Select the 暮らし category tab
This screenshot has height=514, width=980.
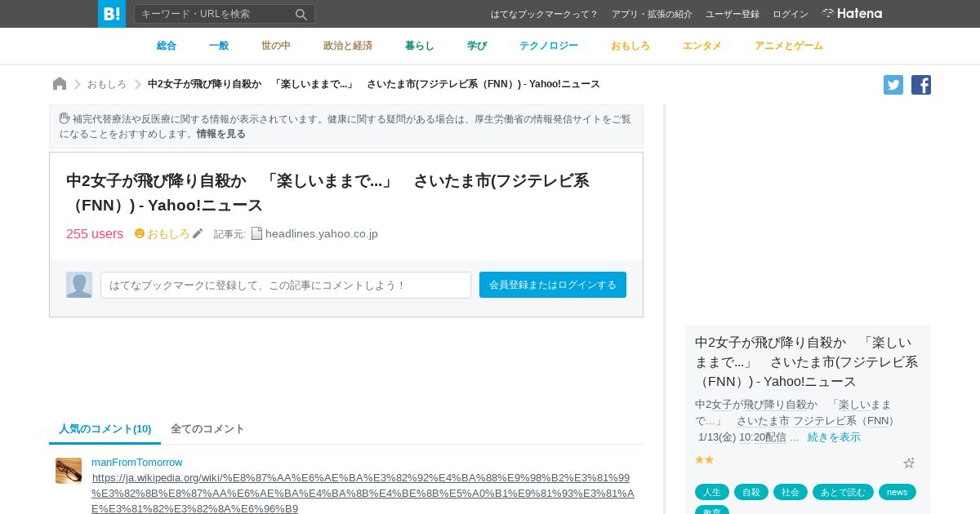click(x=420, y=46)
